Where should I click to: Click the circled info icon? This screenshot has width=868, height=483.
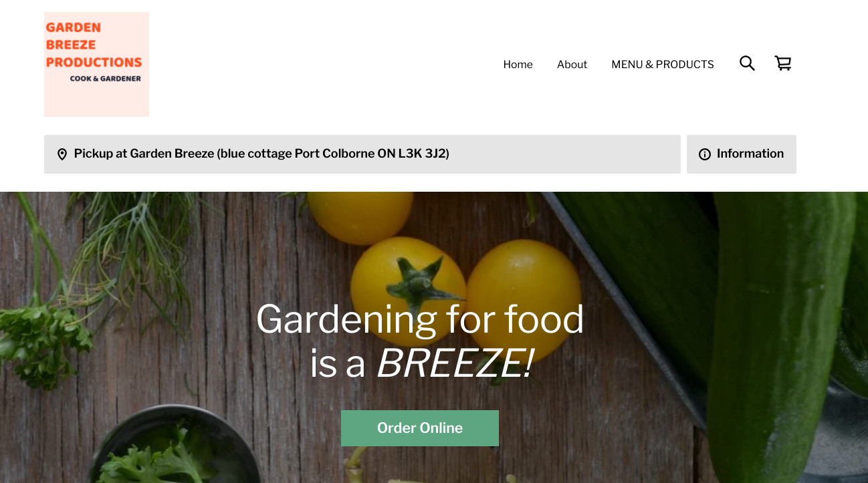(x=705, y=154)
